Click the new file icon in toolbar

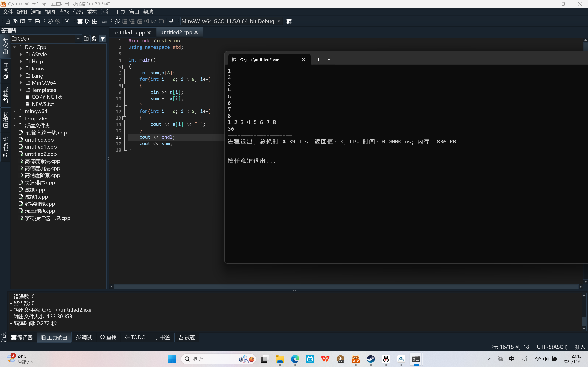tap(8, 21)
